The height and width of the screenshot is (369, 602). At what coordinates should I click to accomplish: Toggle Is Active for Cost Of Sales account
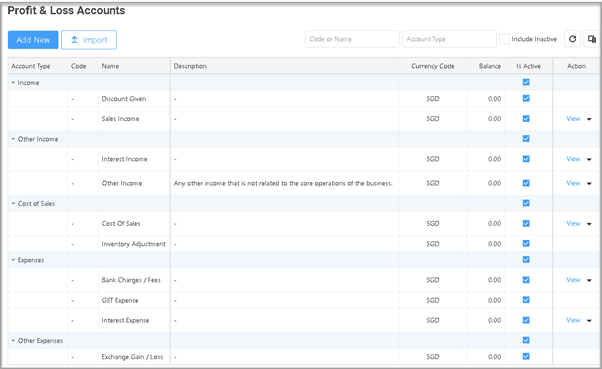click(526, 223)
